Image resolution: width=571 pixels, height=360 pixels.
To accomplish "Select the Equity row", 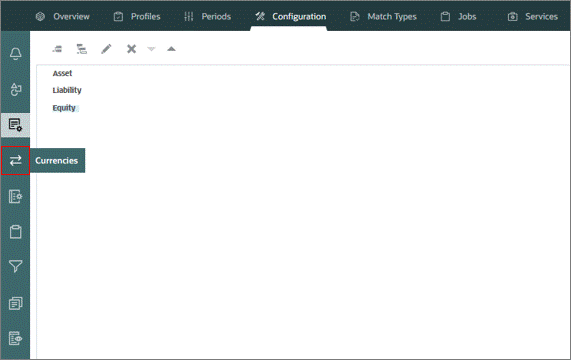I will pos(64,108).
